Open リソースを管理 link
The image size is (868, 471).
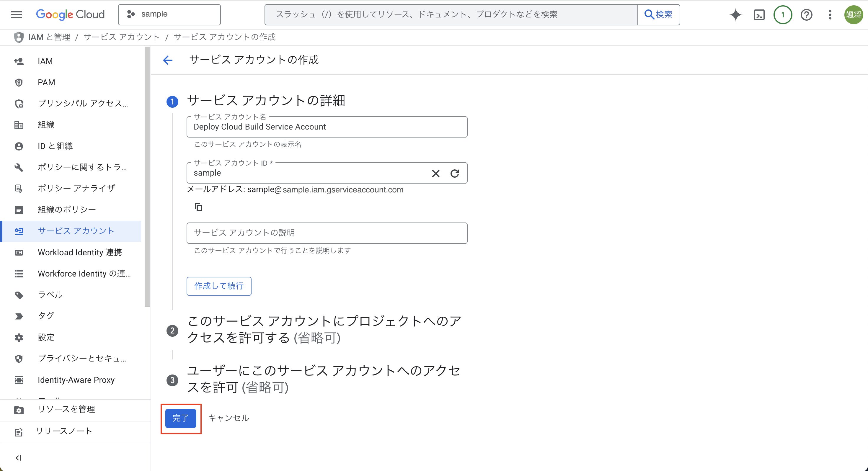click(x=75, y=410)
